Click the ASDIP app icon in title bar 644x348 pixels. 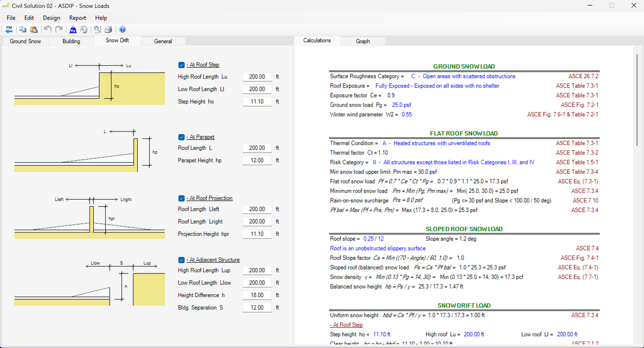click(x=6, y=6)
